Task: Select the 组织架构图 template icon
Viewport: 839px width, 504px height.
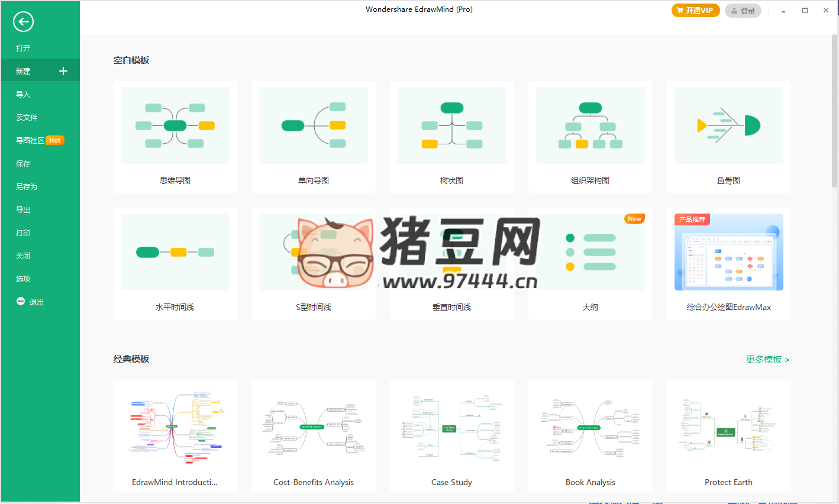Action: click(590, 125)
